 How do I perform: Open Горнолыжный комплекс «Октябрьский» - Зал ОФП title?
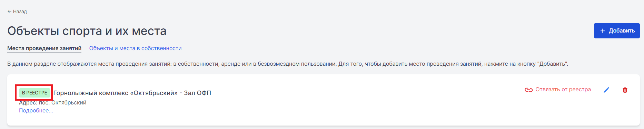[x=132, y=93]
